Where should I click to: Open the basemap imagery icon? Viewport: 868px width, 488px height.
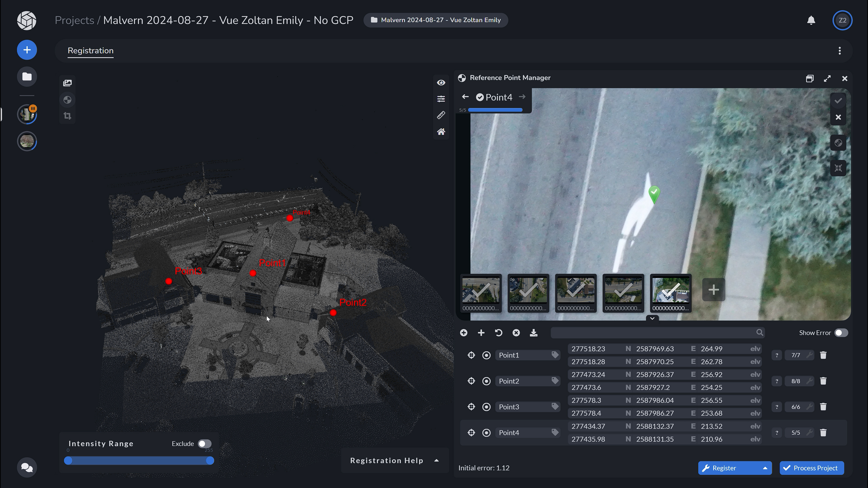(x=67, y=82)
